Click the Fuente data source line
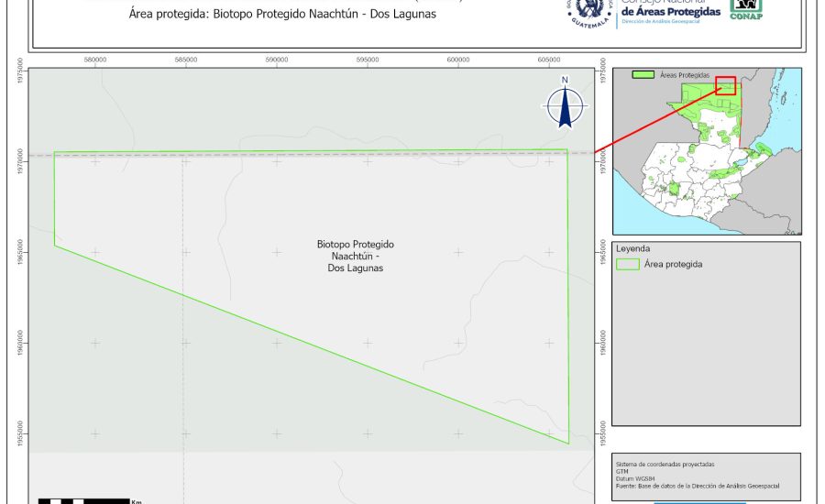The width and height of the screenshot is (825, 504). pyautogui.click(x=697, y=486)
